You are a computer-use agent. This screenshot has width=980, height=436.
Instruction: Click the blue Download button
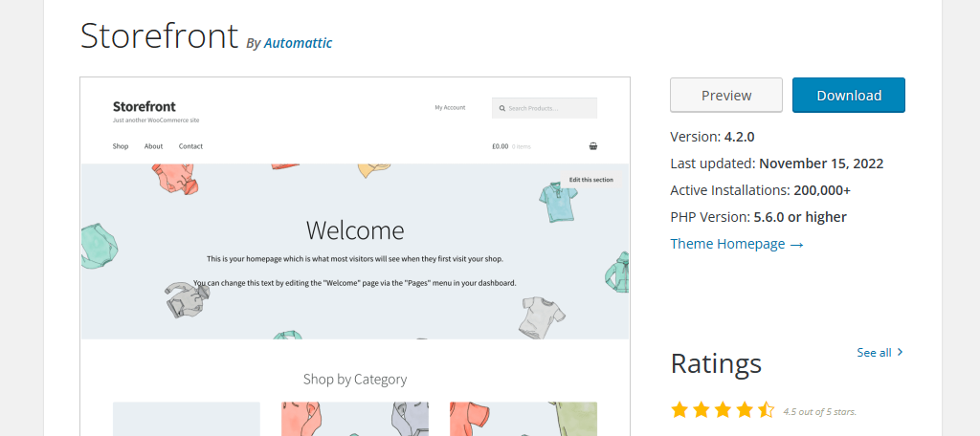click(849, 95)
